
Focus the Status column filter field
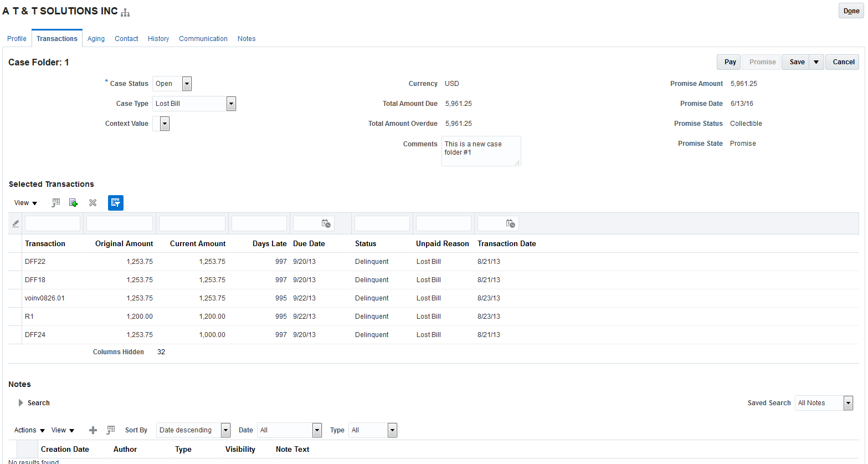[382, 223]
